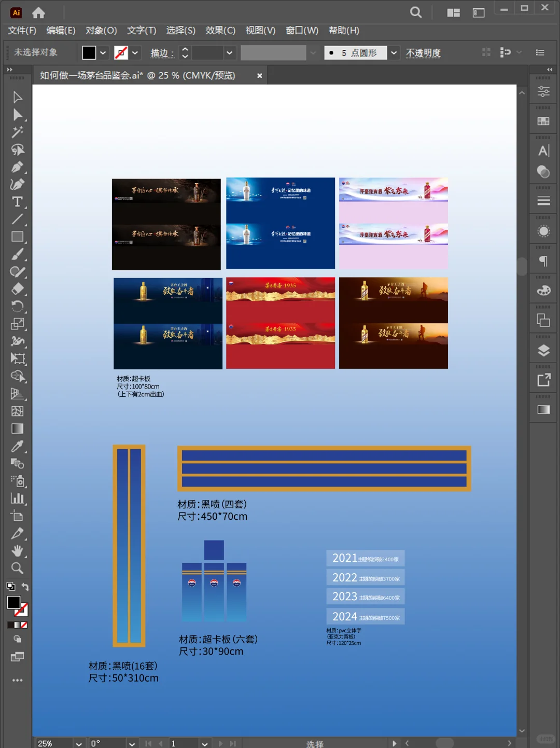Image resolution: width=560 pixels, height=748 pixels.
Task: Click the control bar stroke swatch
Action: pos(121,52)
